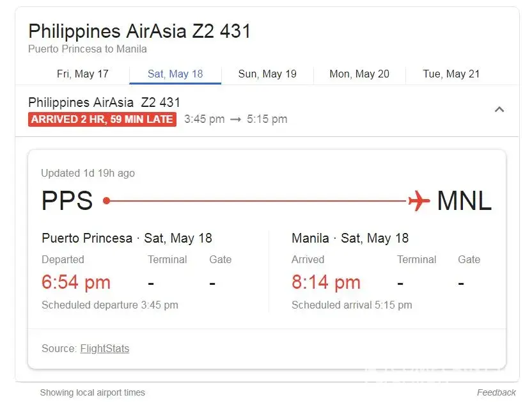Click the 8:14 pm arrived time
This screenshot has width=532, height=402.
click(326, 282)
